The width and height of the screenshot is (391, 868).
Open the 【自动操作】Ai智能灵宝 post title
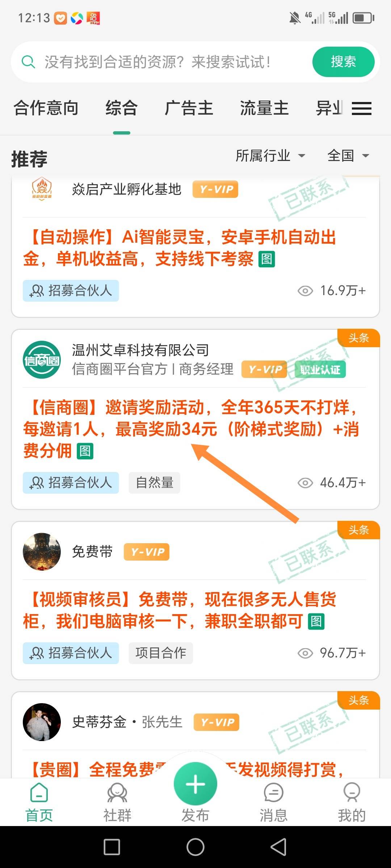(x=180, y=248)
